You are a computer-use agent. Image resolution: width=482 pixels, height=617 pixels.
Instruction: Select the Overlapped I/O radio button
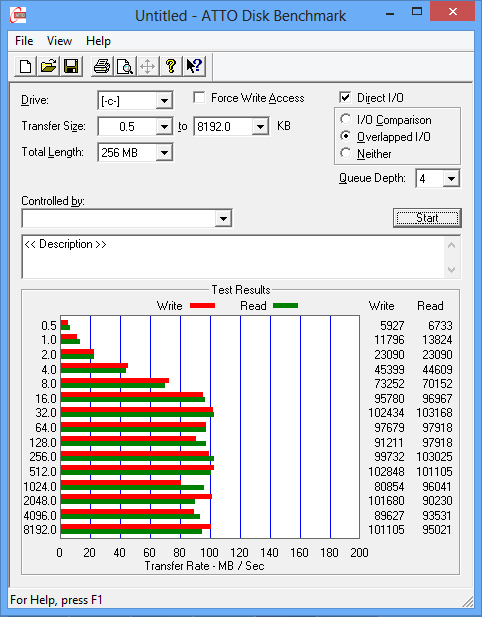pos(345,137)
